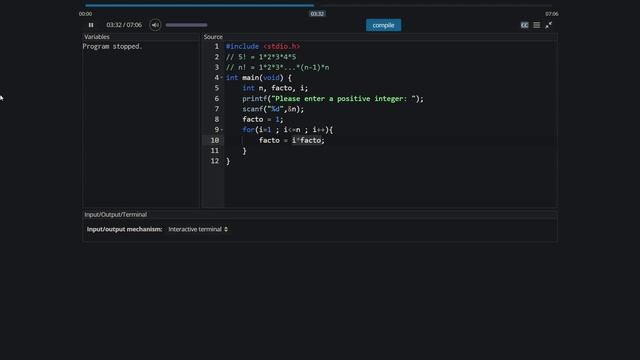
Task: Click the '#include <stdio.h>' line of code
Action: pos(263,47)
